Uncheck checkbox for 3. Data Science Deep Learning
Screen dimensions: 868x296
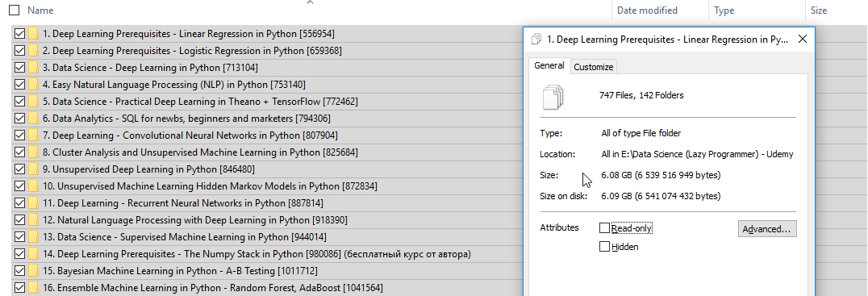tap(20, 68)
